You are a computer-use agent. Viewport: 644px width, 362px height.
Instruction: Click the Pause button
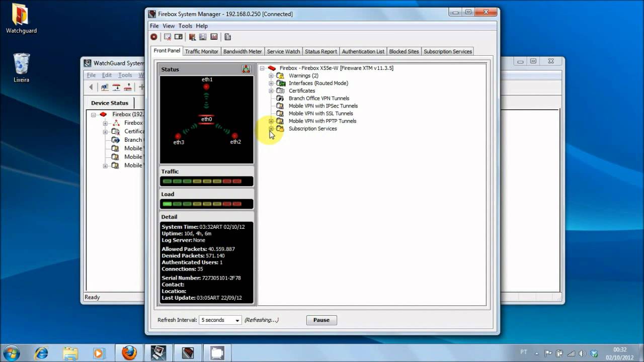click(321, 320)
